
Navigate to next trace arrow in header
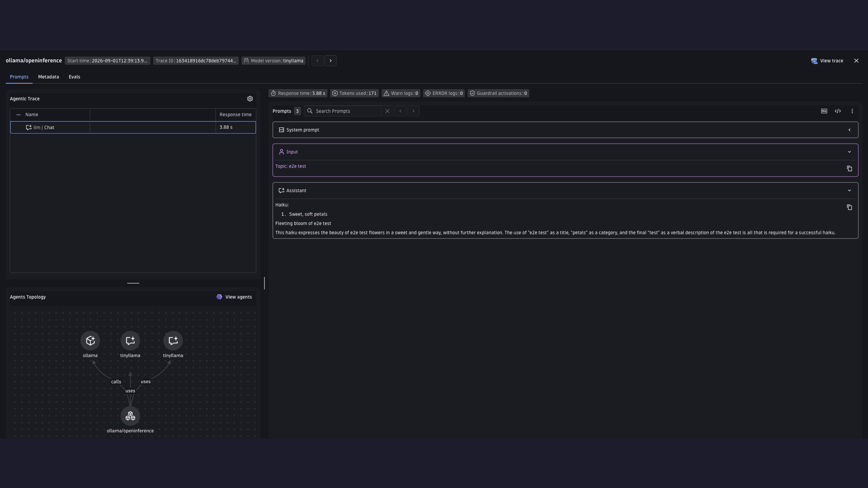[331, 61]
